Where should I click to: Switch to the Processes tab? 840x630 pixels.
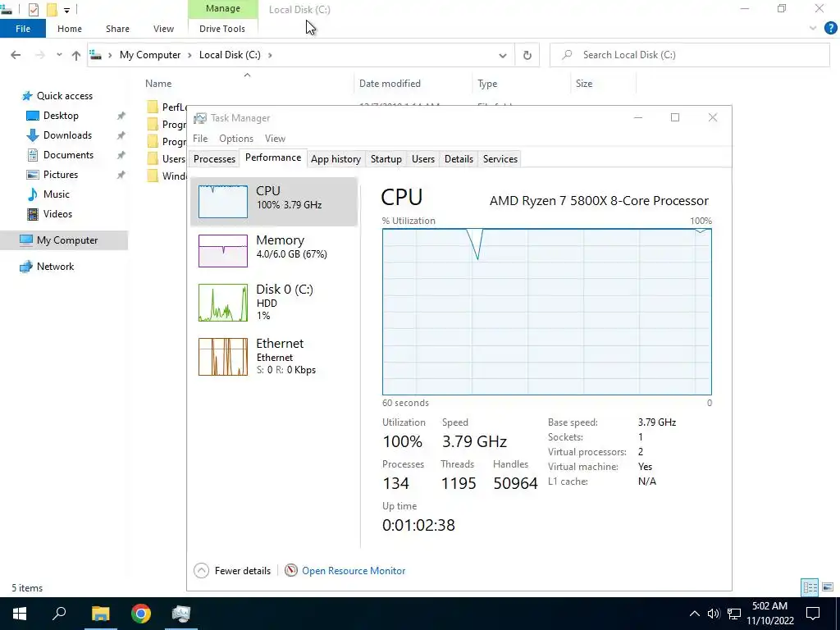[x=214, y=159]
